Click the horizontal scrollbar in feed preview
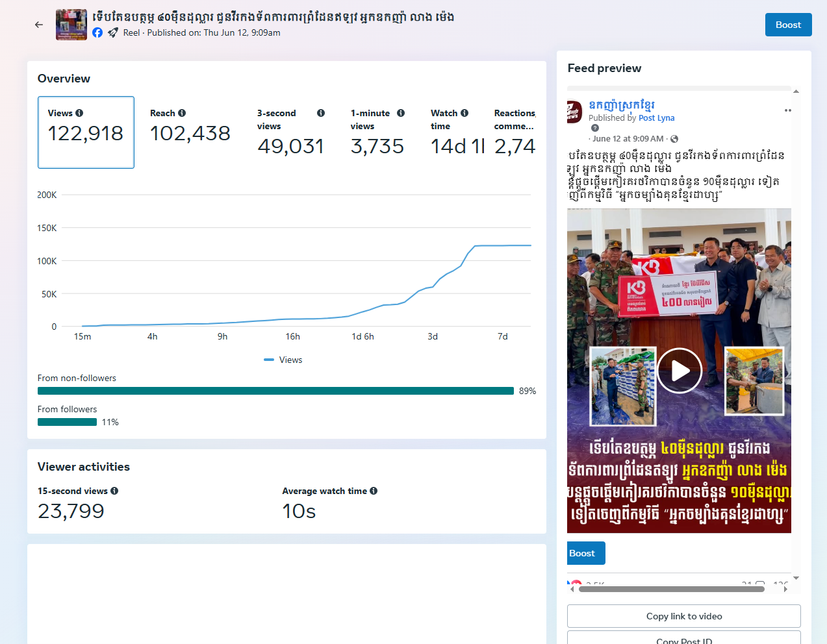Viewport: 827px width, 644px height. click(x=671, y=589)
